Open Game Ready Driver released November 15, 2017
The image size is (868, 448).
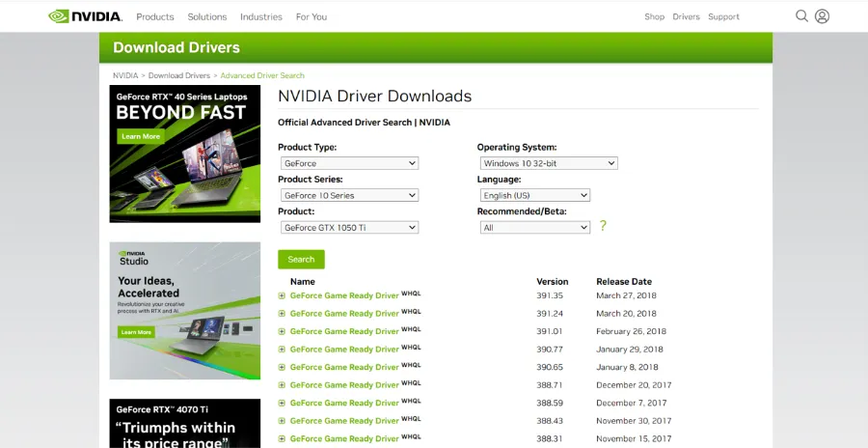pyautogui.click(x=344, y=438)
